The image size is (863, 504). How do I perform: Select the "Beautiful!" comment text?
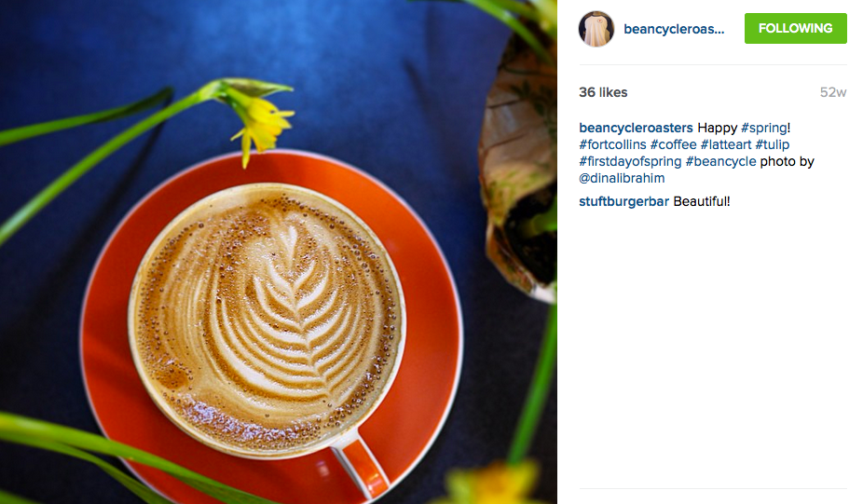click(702, 201)
